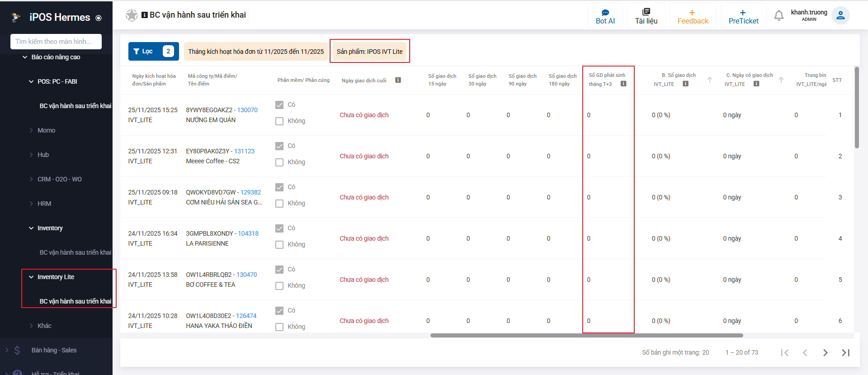Toggle Có checkbox for BƠ COFFEE & TEA
868x375 pixels.
(279, 270)
